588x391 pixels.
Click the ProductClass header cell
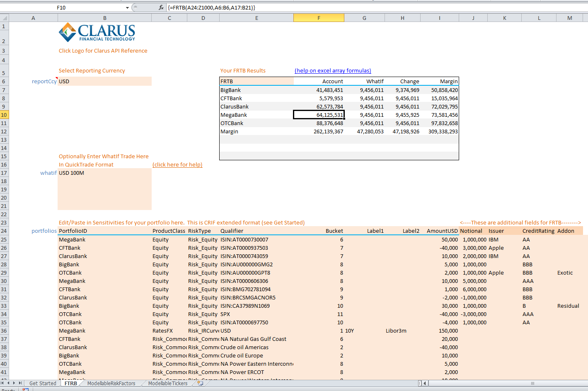169,231
